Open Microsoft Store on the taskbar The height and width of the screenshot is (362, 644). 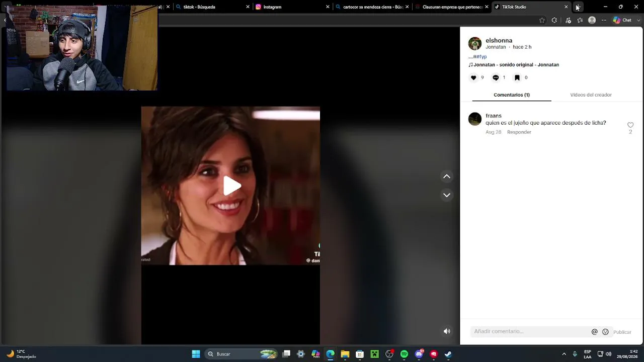click(360, 354)
